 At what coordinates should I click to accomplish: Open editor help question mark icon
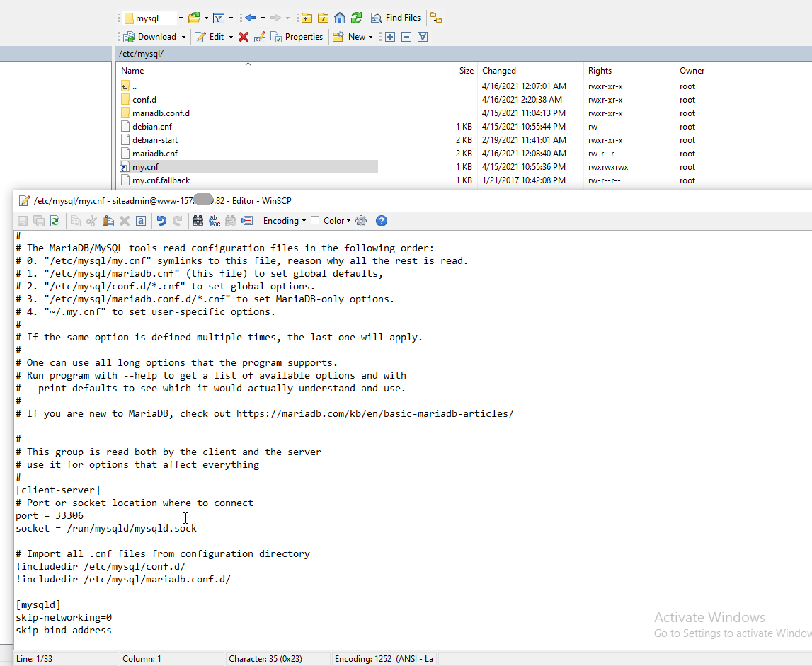point(382,221)
